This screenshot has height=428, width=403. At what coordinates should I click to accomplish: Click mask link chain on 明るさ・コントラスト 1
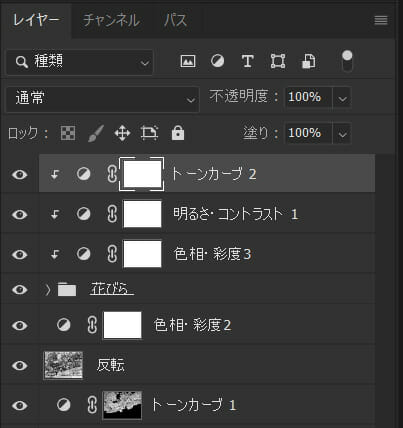tap(112, 214)
